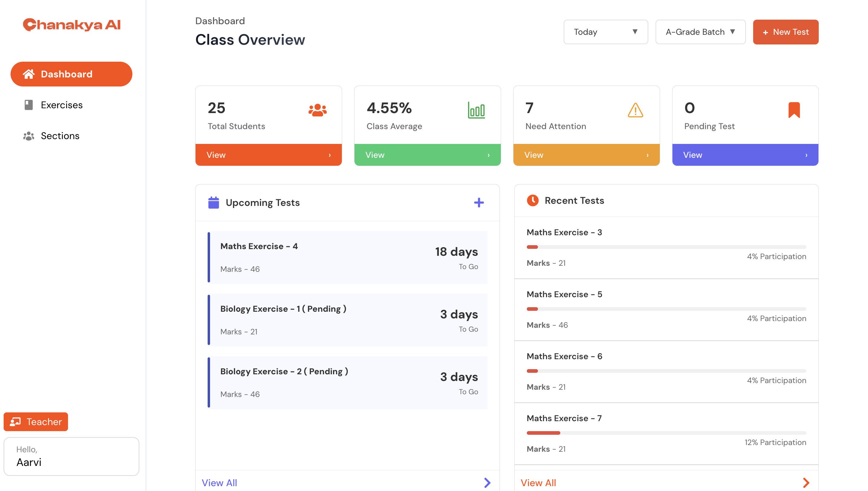Viewport: 868px width, 491px height.
Task: Click the Pending Test bookmark icon
Action: [794, 110]
